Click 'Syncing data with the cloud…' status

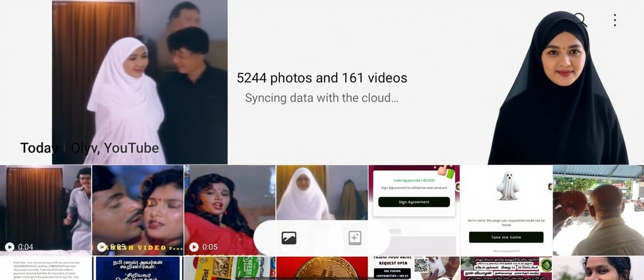(322, 98)
